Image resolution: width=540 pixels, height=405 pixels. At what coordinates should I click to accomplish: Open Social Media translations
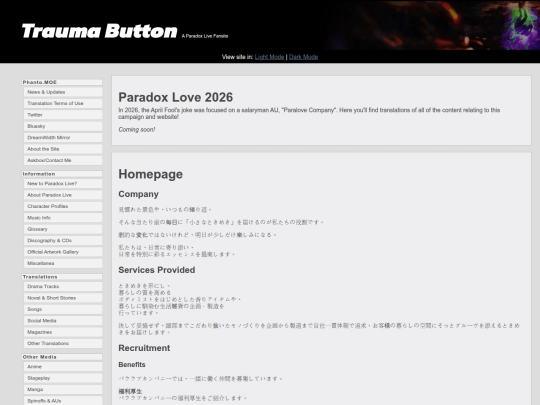[63, 321]
